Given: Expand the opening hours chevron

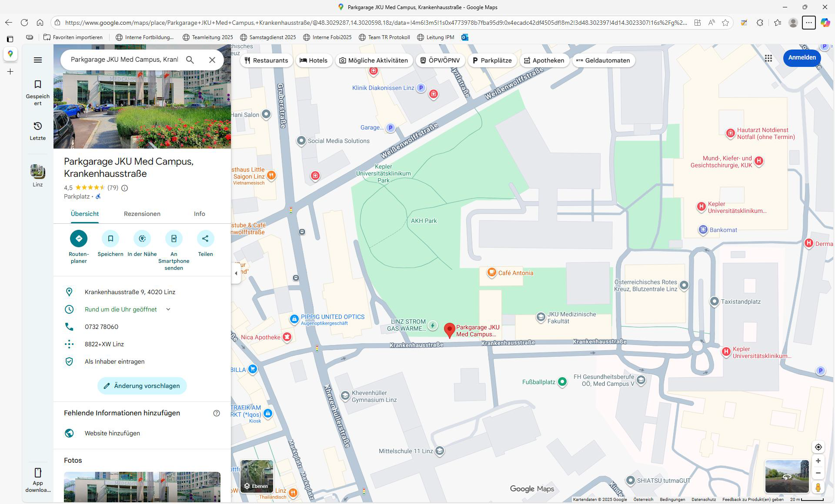Looking at the screenshot, I should [168, 309].
